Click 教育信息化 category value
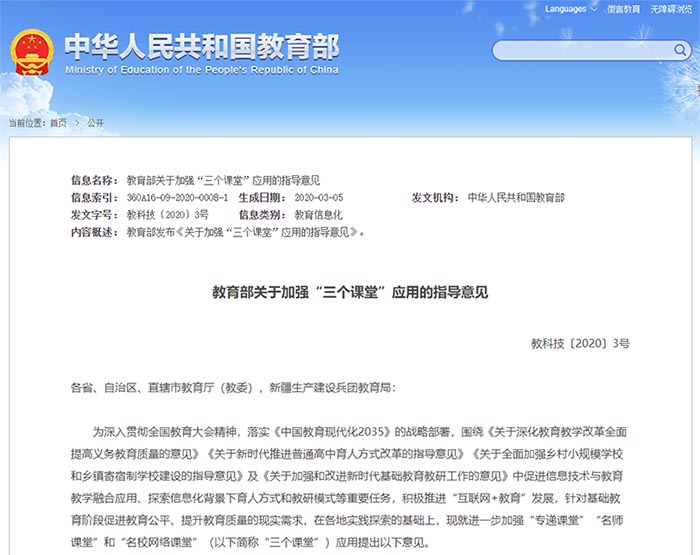The width and height of the screenshot is (700, 555). [x=318, y=215]
